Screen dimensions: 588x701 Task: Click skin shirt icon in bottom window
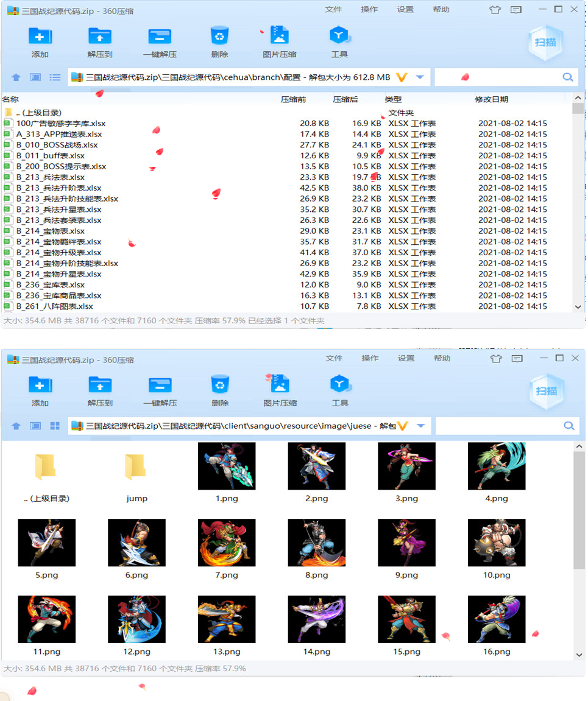click(x=496, y=359)
